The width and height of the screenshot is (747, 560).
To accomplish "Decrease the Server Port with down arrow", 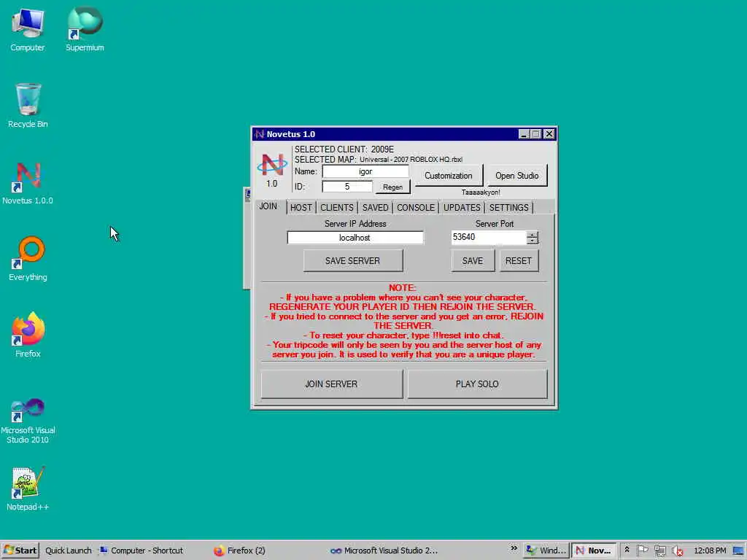I will tap(532, 241).
